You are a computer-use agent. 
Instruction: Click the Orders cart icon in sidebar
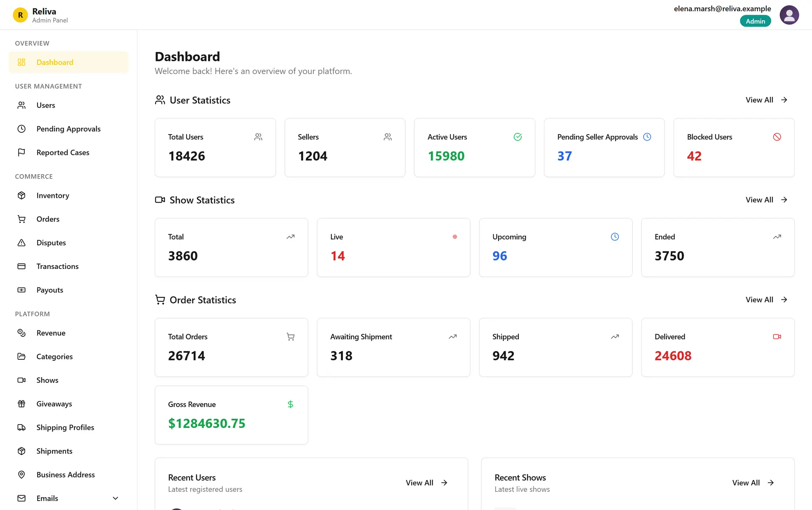click(22, 219)
